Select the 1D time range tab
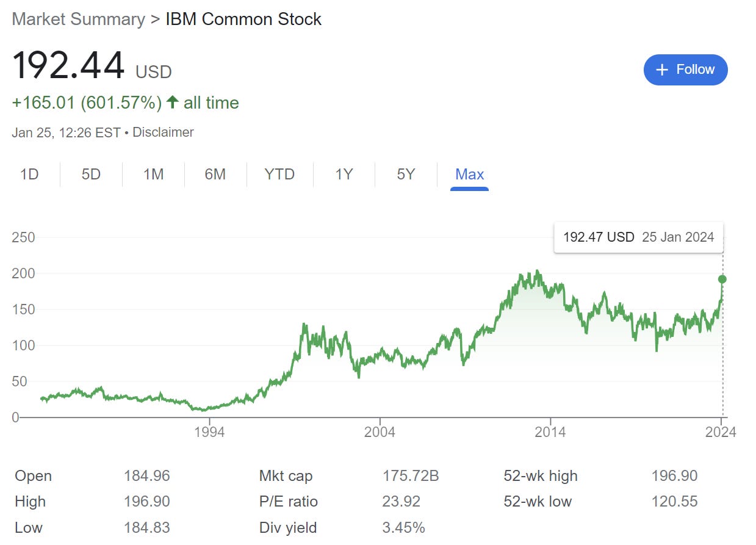The image size is (756, 545). point(29,175)
